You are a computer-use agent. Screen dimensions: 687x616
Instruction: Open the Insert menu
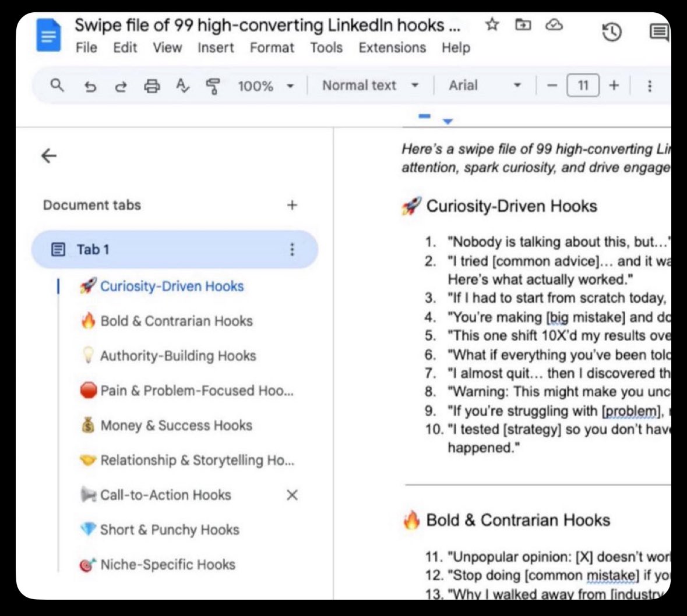[x=216, y=47]
